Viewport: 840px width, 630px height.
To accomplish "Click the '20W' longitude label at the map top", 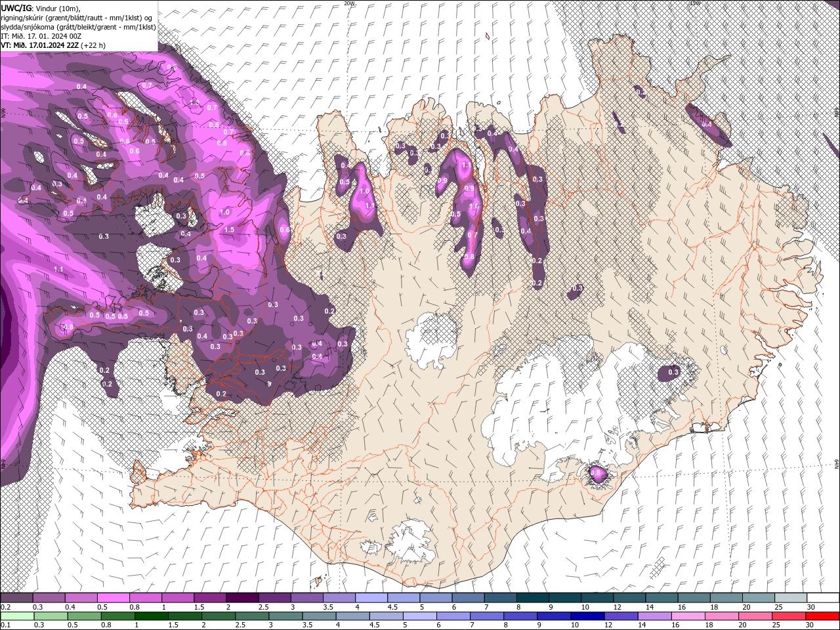I will (349, 3).
